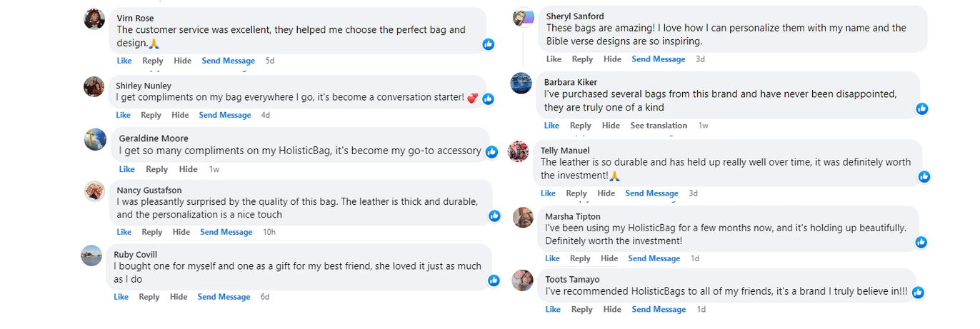The width and height of the screenshot is (980, 329).
Task: Click the like reaction icon on Telly Manuel's comment
Action: pos(924,176)
